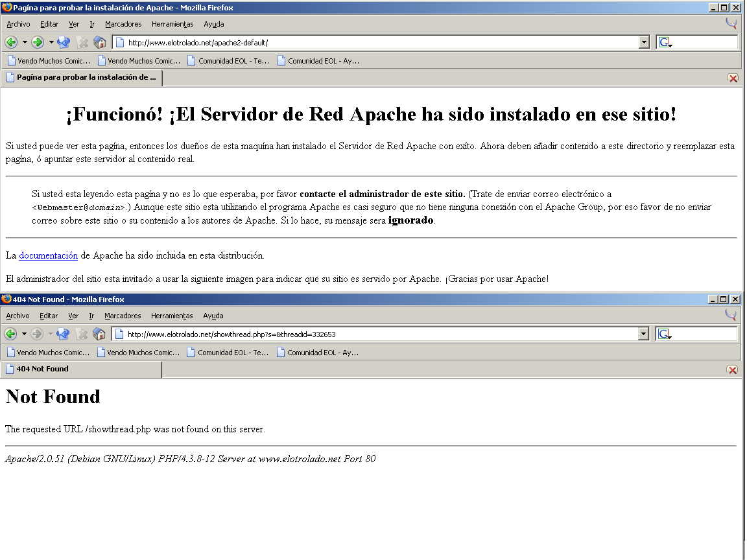
Task: Click Stop icon in top Apache window
Action: pyautogui.click(x=82, y=42)
